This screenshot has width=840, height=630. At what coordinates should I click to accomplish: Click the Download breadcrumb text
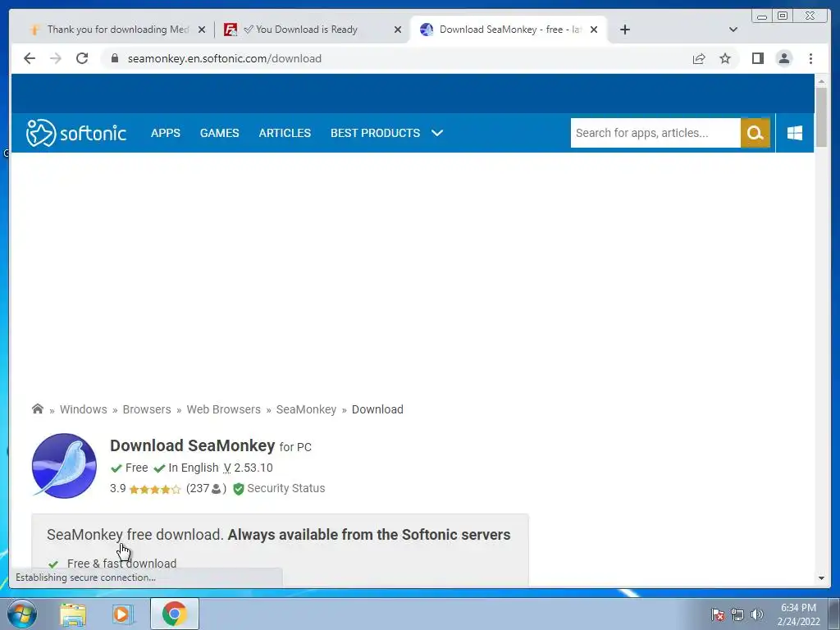tap(377, 409)
